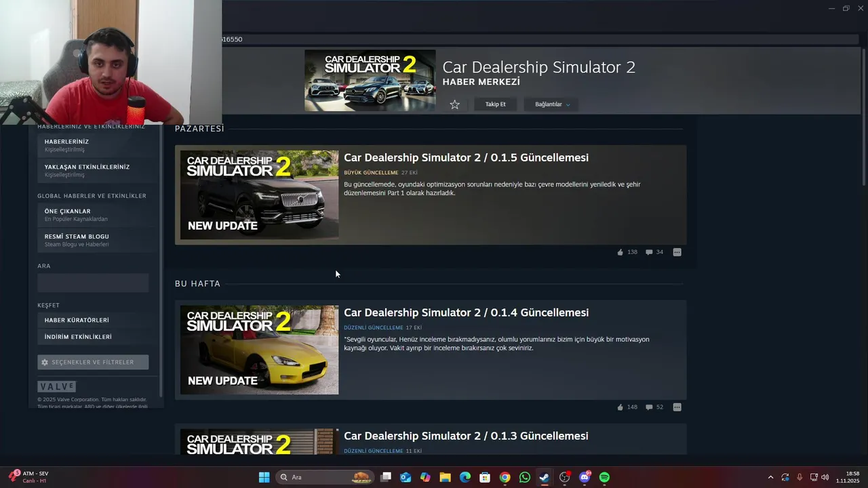Open the Windows Start menu
The height and width of the screenshot is (488, 868).
point(264,477)
